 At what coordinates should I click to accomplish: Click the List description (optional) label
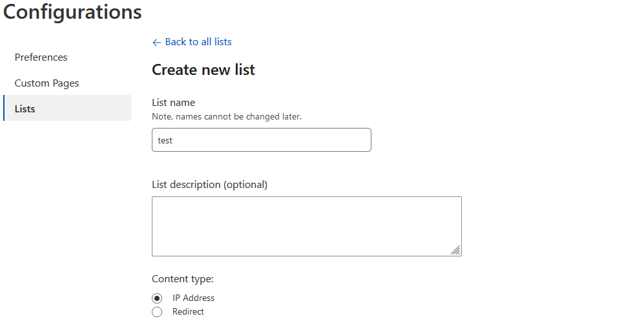point(209,185)
